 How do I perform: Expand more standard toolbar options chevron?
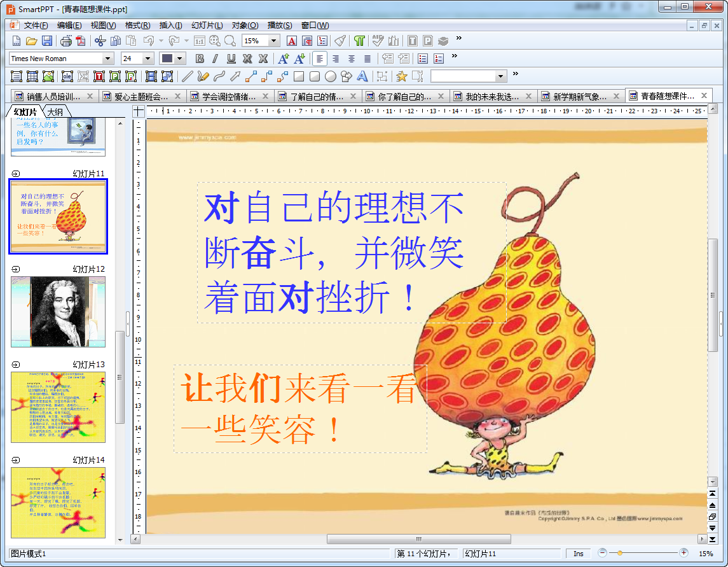[458, 38]
